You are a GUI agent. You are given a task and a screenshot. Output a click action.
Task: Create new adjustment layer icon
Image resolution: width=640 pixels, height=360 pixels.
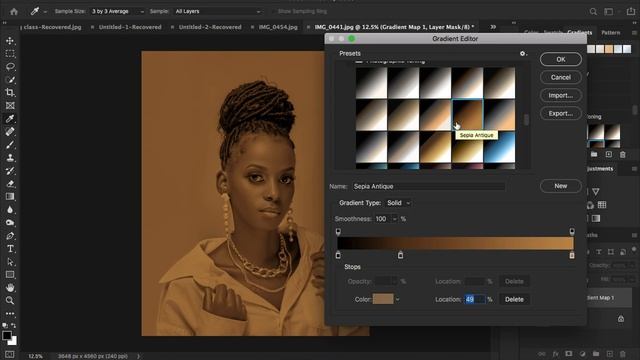point(582,354)
